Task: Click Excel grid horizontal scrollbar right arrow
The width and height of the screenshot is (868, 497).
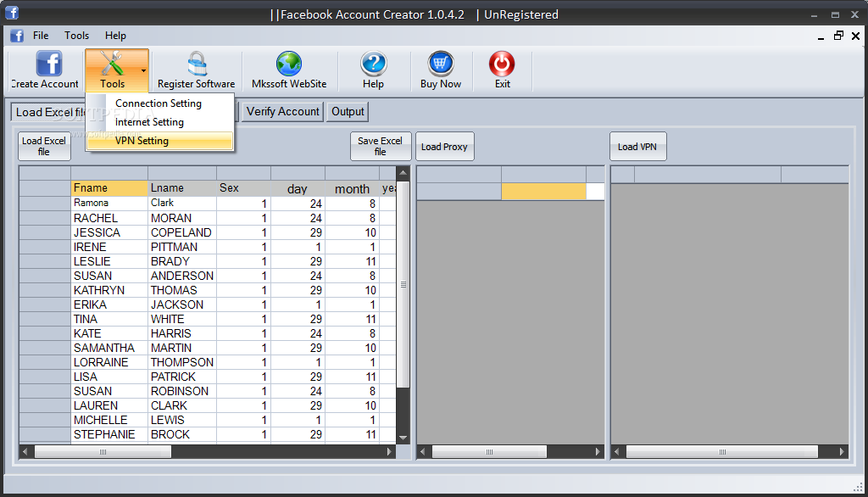Action: (x=389, y=451)
